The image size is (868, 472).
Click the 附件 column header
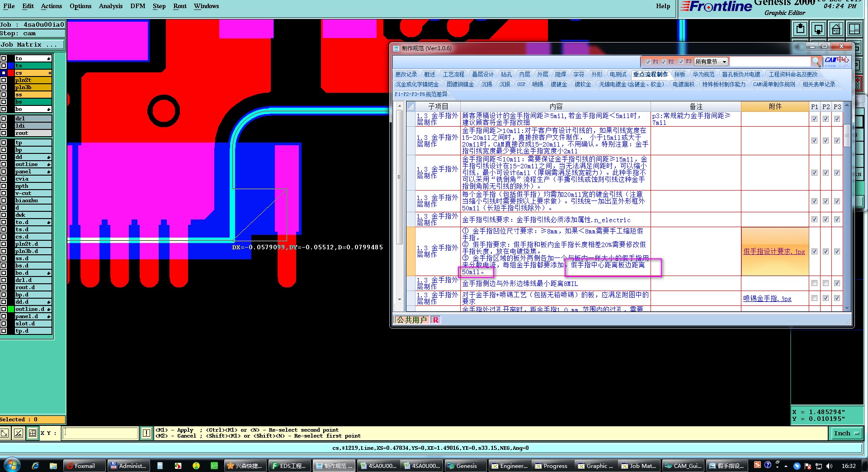[775, 106]
